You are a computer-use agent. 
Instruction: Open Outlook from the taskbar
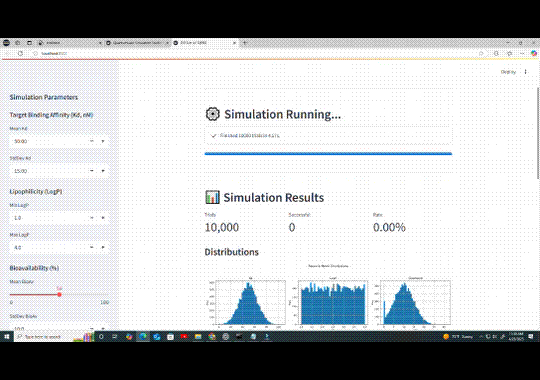157,337
